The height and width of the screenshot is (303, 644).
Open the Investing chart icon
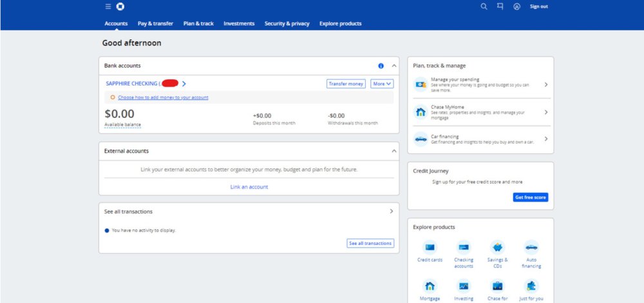point(464,286)
